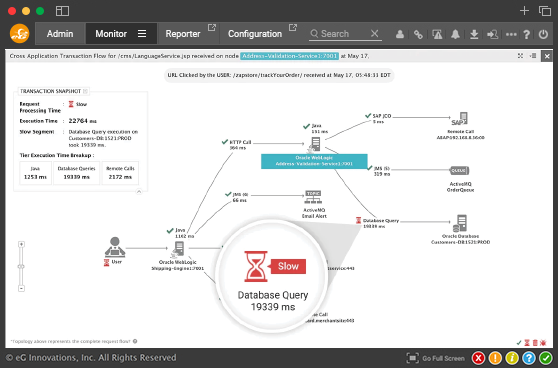Toggle the Transaction Snapshot header icon
558x368 pixels.
tap(85, 91)
